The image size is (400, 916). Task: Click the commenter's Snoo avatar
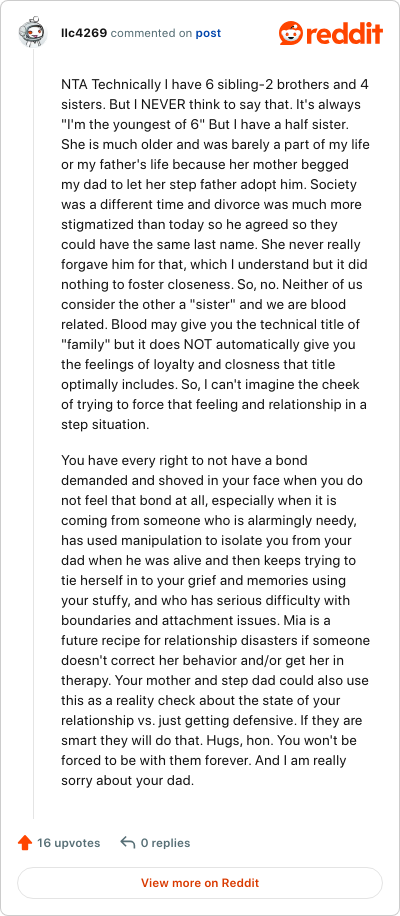click(33, 33)
